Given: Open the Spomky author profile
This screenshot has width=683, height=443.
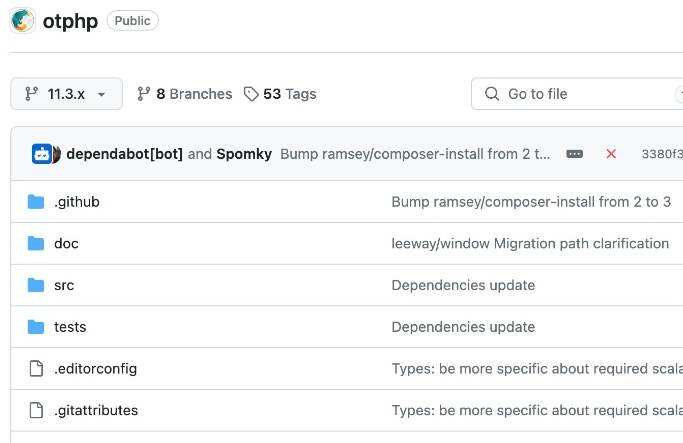Looking at the screenshot, I should point(244,154).
